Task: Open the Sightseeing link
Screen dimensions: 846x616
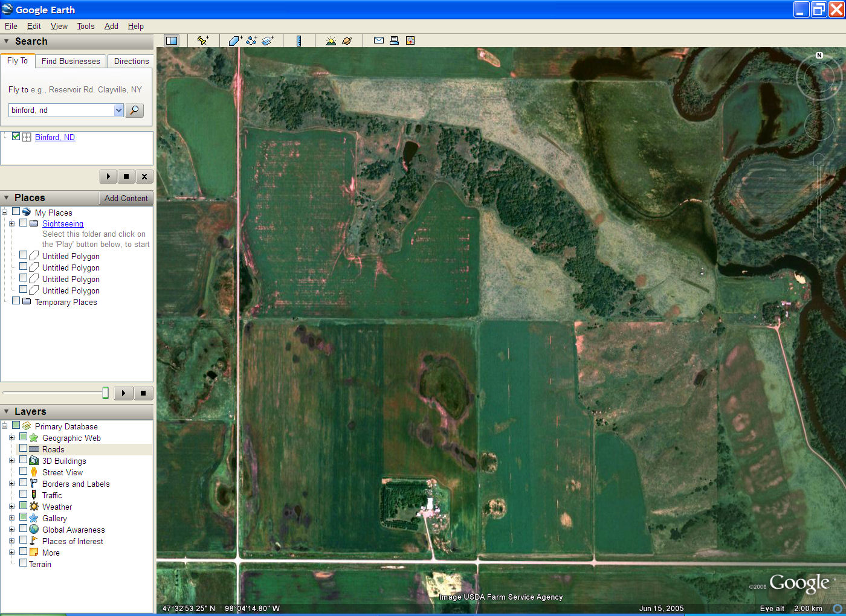Action: (x=63, y=223)
